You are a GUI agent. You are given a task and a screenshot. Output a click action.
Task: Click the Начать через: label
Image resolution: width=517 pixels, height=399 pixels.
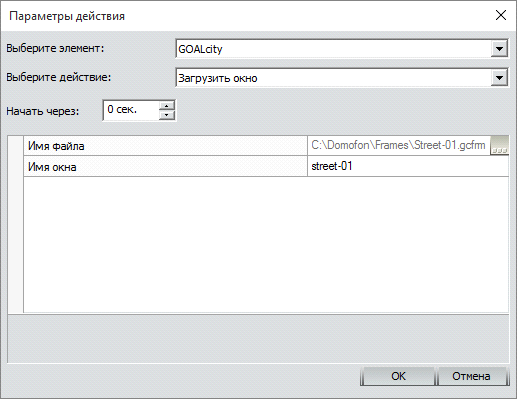click(x=43, y=111)
